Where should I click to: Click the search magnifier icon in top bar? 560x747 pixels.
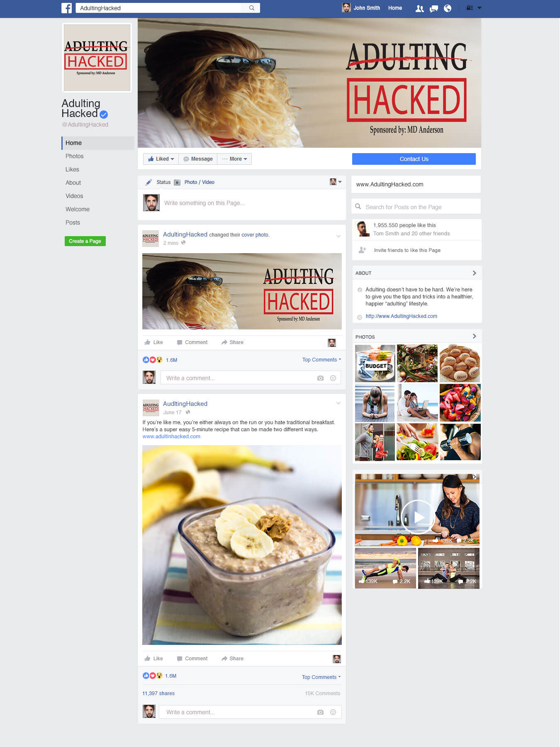tap(251, 8)
